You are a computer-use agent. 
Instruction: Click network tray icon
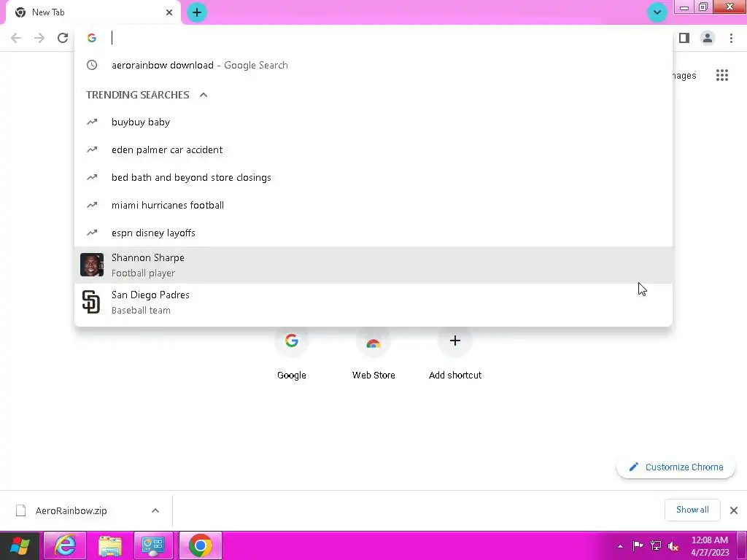point(656,545)
